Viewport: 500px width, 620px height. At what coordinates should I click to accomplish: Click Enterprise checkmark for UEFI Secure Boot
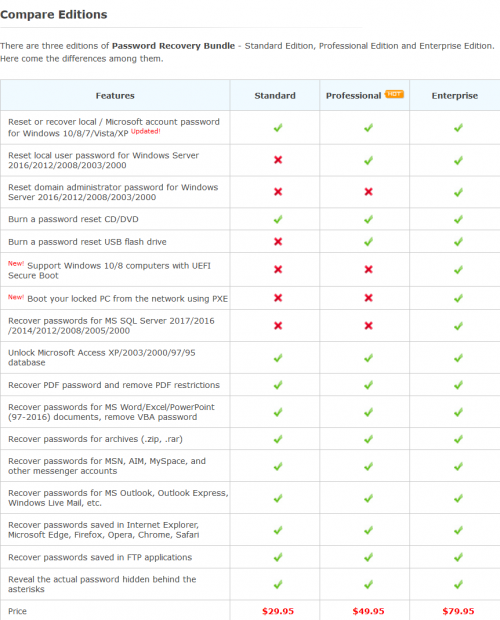click(x=458, y=270)
